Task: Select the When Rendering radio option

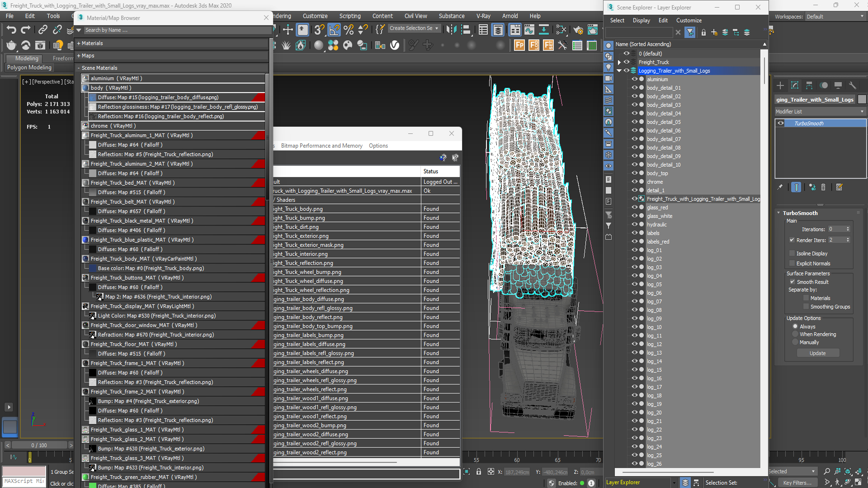Action: tap(795, 334)
